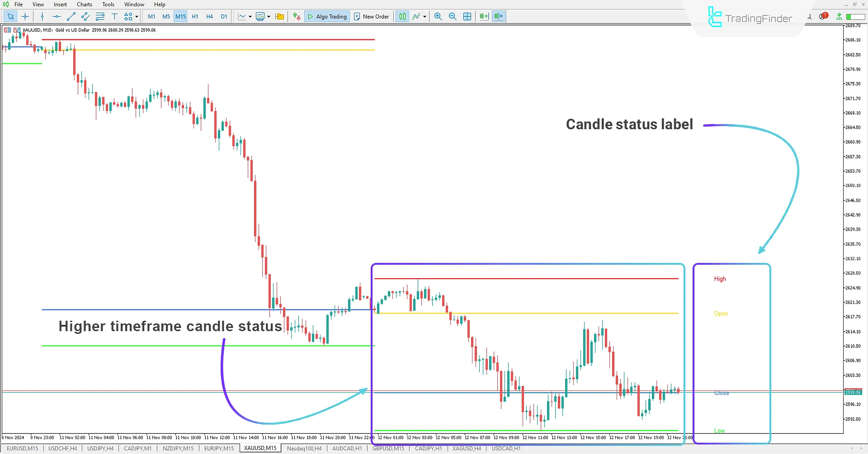The image size is (868, 454).
Task: Switch to the GBPUSD,M15 chart tab
Action: (x=388, y=448)
